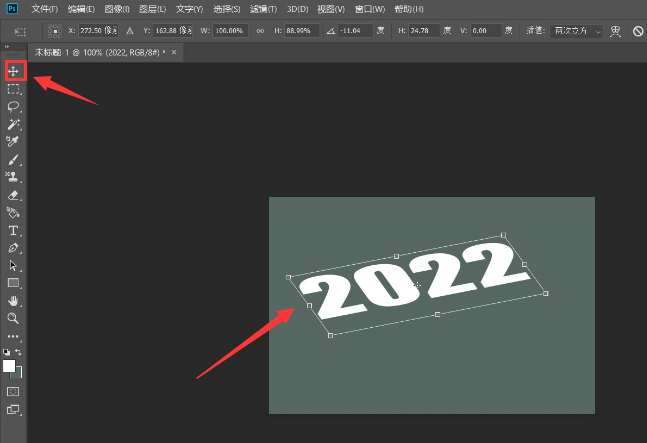
Task: Toggle the reference point location checkbox
Action: (x=53, y=31)
